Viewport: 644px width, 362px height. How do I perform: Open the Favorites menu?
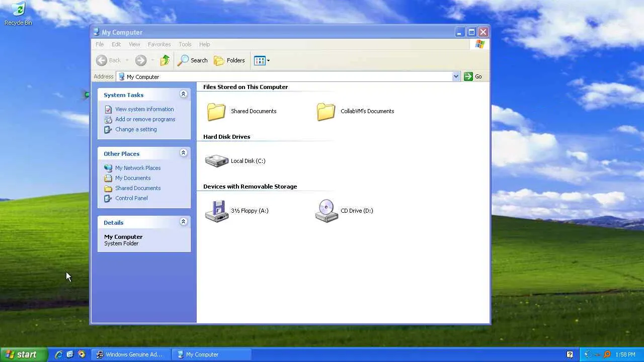tap(159, 44)
